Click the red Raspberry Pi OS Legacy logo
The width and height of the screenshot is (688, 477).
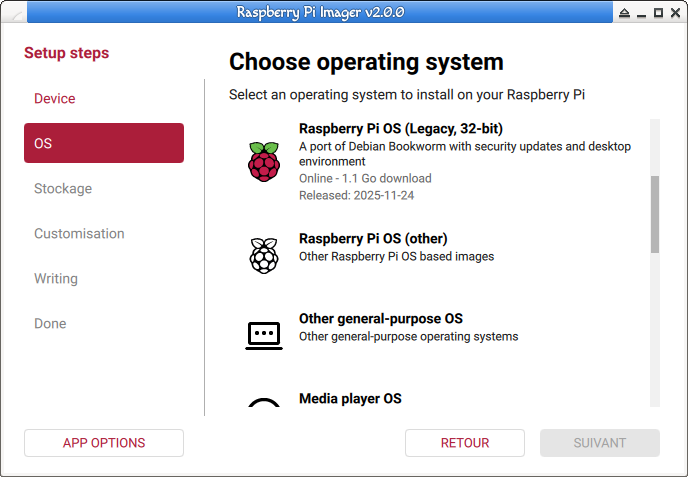point(264,162)
